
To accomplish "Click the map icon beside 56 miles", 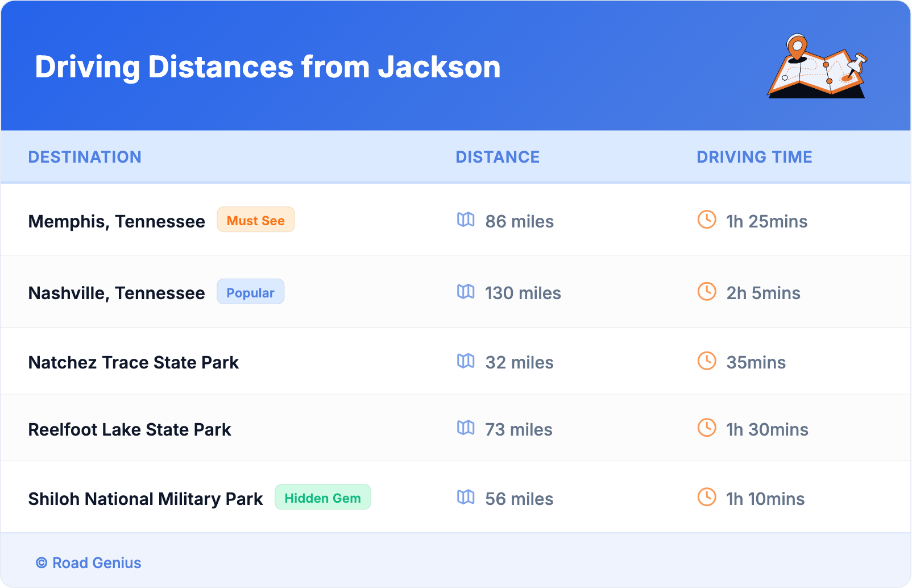I will pos(466,497).
